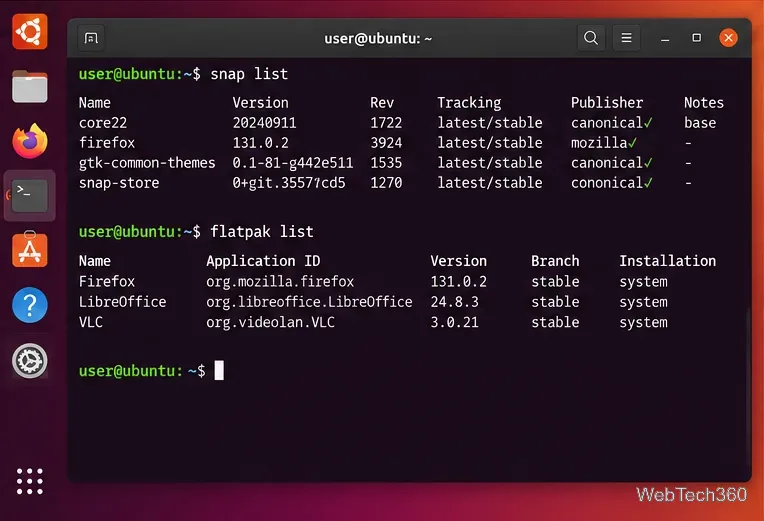Click 'mozilla' publisher entry

pyautogui.click(x=604, y=143)
